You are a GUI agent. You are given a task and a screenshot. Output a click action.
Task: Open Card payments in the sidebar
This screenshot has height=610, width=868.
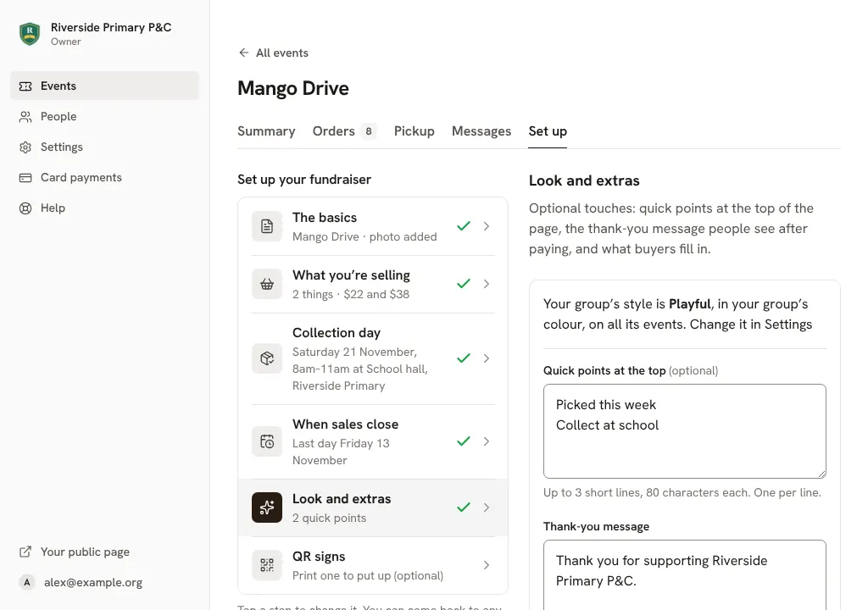pos(104,177)
